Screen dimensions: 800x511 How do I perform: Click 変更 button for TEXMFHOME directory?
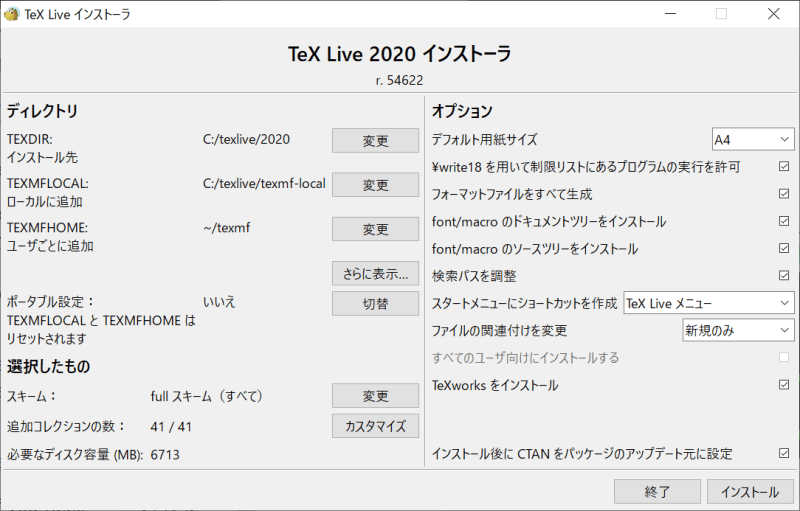(x=375, y=229)
